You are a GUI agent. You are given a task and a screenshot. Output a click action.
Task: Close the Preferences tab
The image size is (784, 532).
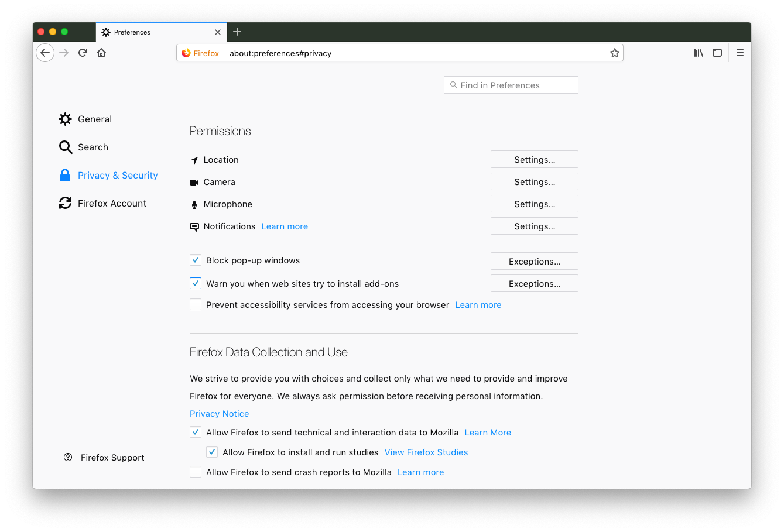(x=218, y=32)
